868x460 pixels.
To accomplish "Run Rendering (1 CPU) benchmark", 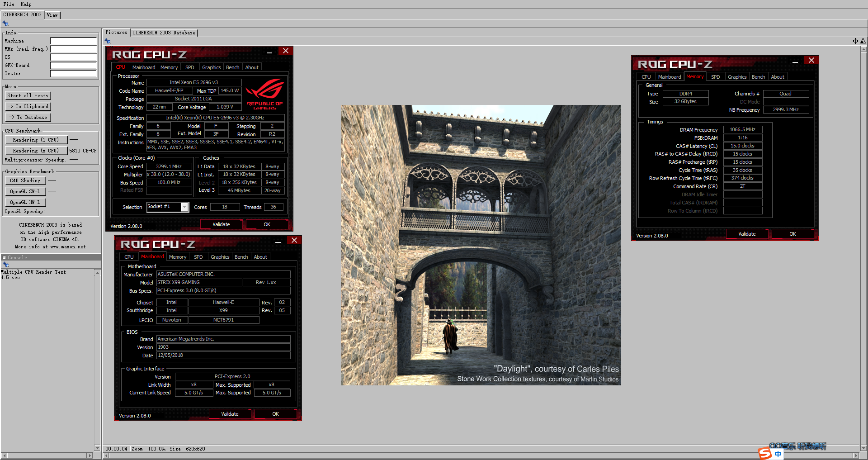I will tap(36, 140).
